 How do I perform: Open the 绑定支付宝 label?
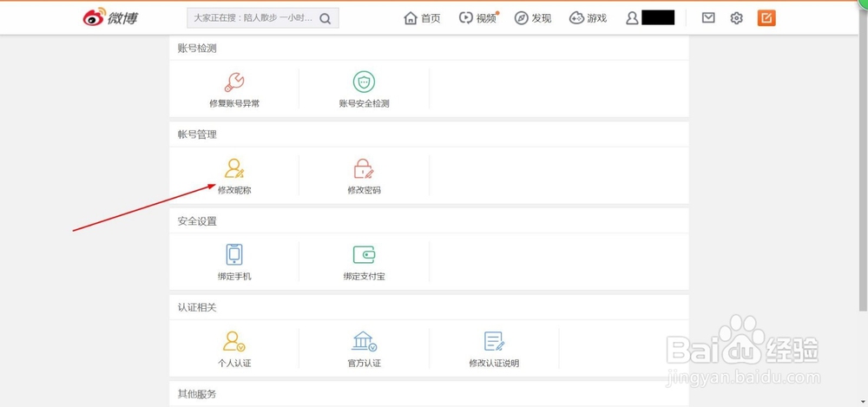365,276
